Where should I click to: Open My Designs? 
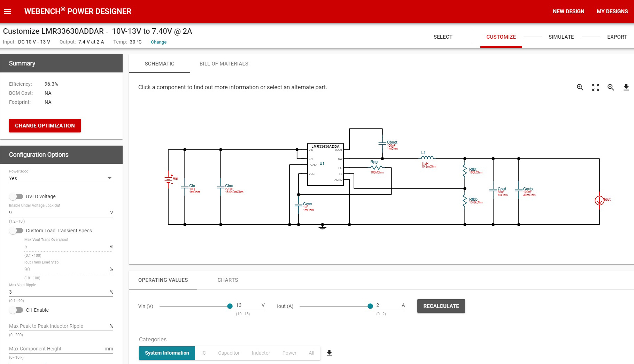coord(612,11)
